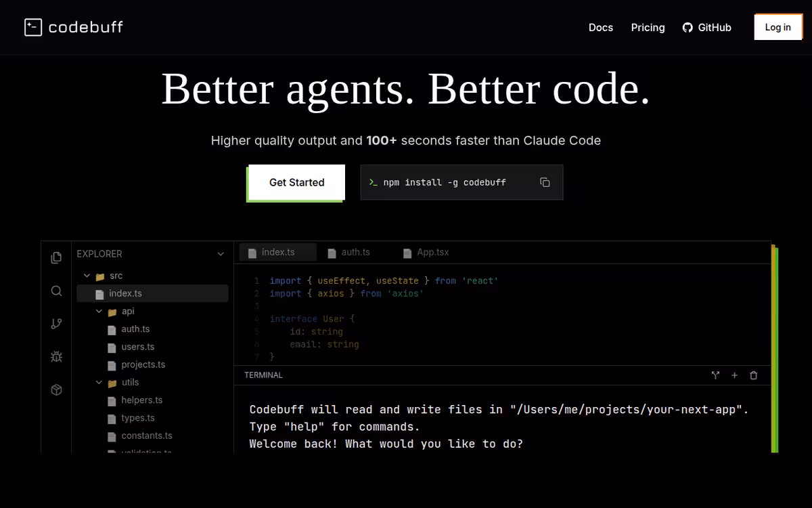Click the src folder icon

tap(100, 276)
